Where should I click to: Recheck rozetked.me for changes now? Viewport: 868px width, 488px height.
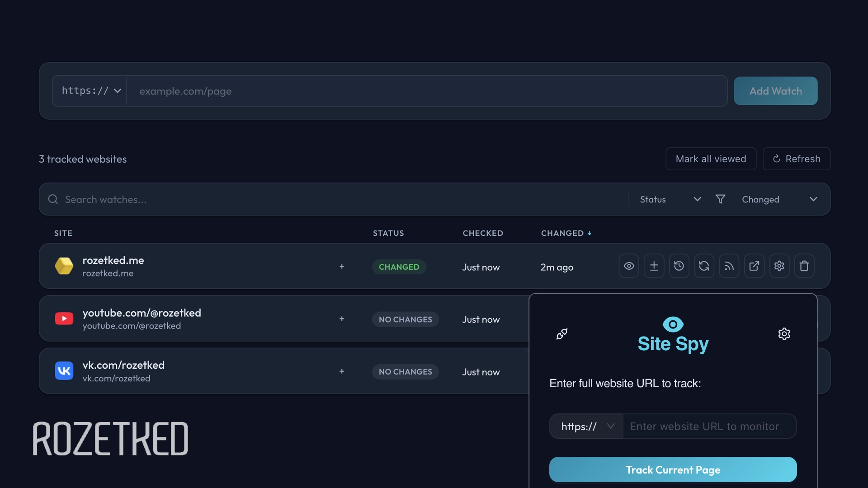704,266
